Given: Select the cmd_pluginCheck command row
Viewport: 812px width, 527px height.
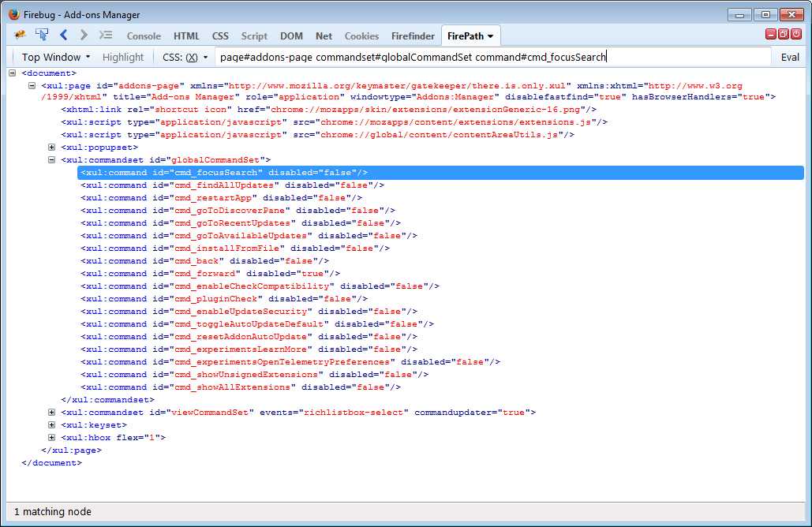Looking at the screenshot, I should 224,299.
